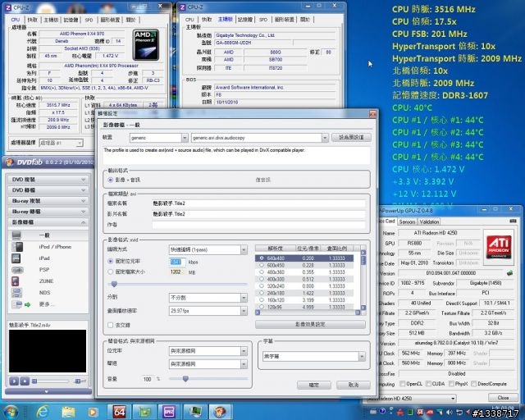
Task: Click the GPU-Z screenshot camera icon
Action: (x=513, y=221)
